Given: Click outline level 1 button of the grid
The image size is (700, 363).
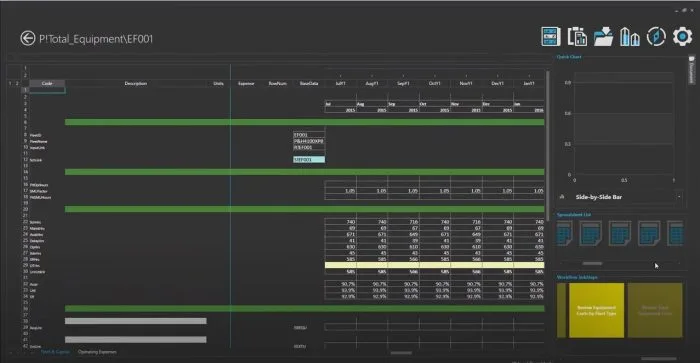Looking at the screenshot, I should click(x=10, y=83).
